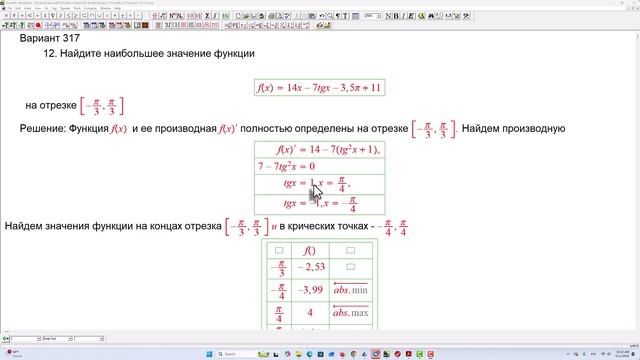The height and width of the screenshot is (360, 640).
Task: Click the derivative line f(x)' = 14 − 7(tg²x + 1)
Action: (328, 149)
